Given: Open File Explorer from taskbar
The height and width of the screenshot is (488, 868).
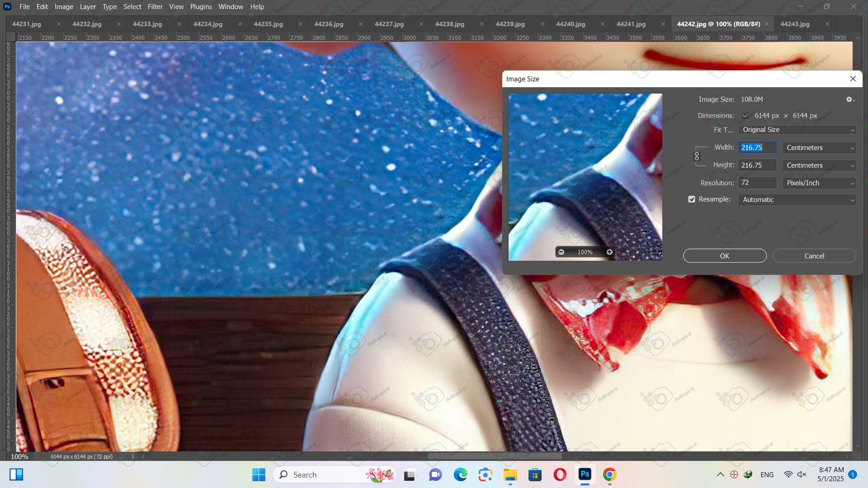Looking at the screenshot, I should point(510,474).
